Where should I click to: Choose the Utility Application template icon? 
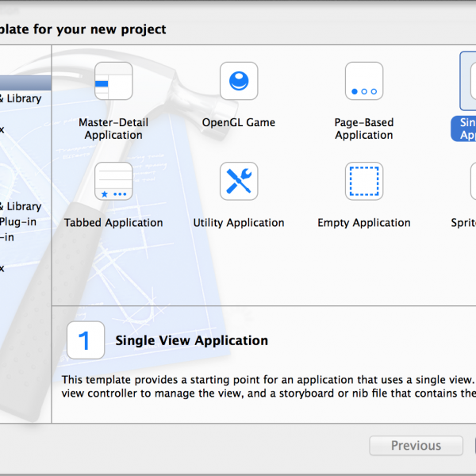tap(239, 181)
